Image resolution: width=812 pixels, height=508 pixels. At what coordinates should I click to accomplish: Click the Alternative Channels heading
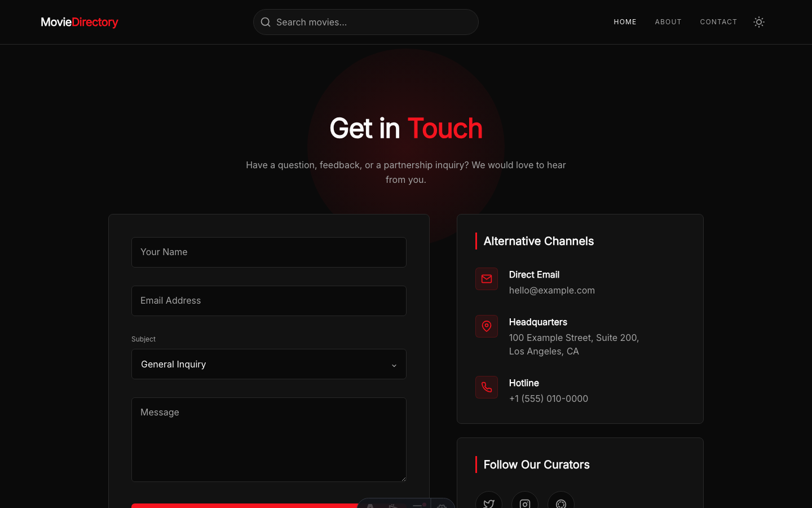click(539, 241)
